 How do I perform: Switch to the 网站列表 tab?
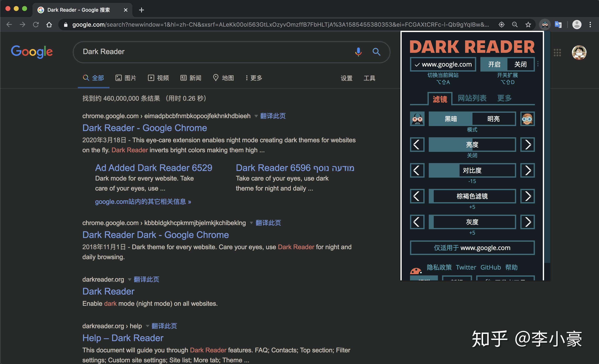pos(472,98)
